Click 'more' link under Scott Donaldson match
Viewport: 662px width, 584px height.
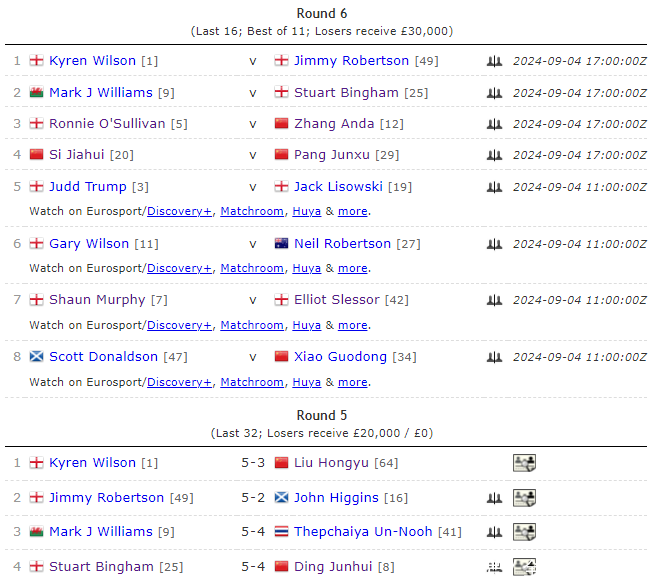pos(352,382)
